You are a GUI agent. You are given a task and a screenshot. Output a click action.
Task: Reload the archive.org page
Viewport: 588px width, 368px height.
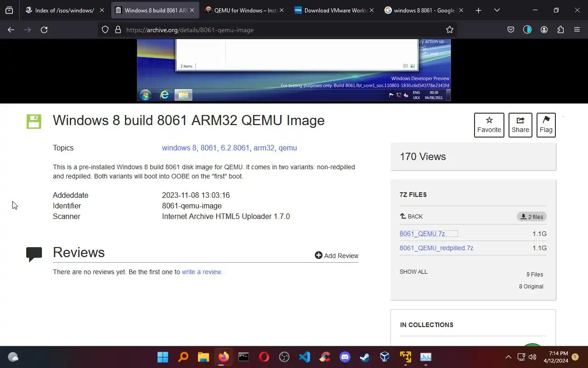tap(44, 30)
